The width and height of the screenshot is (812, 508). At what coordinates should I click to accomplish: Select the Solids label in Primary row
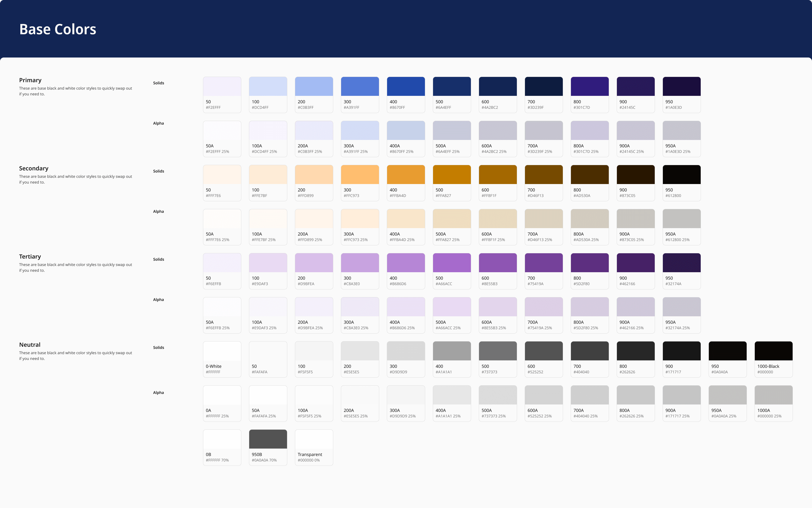tap(158, 83)
